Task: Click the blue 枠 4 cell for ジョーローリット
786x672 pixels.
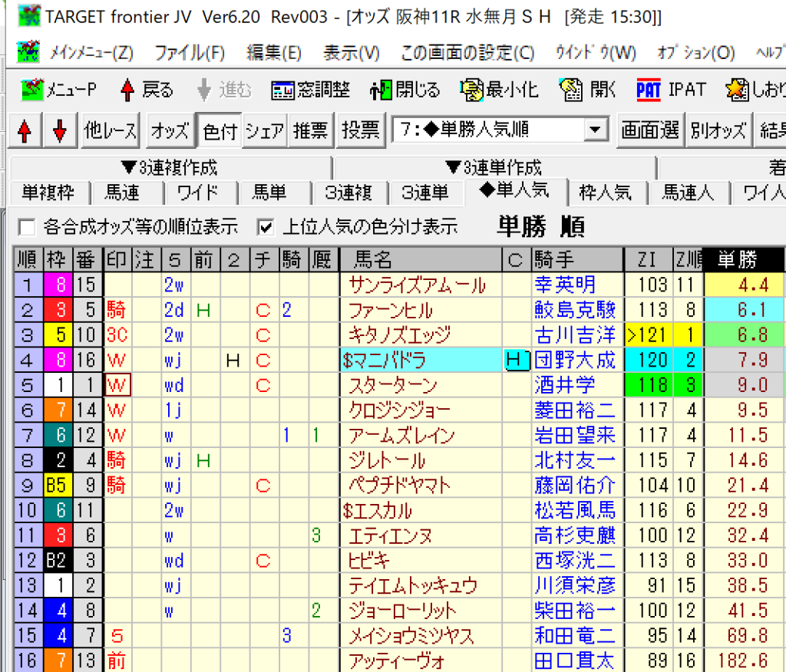Action: tap(58, 611)
